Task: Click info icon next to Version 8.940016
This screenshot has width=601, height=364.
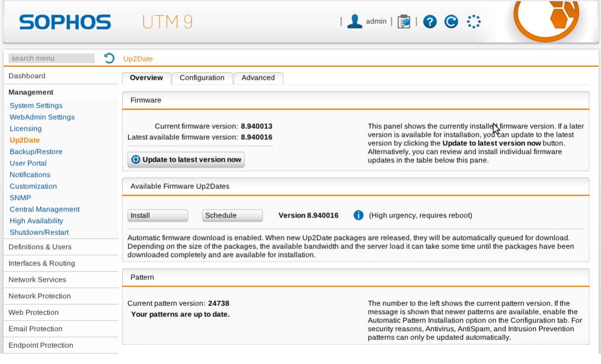Action: click(359, 215)
